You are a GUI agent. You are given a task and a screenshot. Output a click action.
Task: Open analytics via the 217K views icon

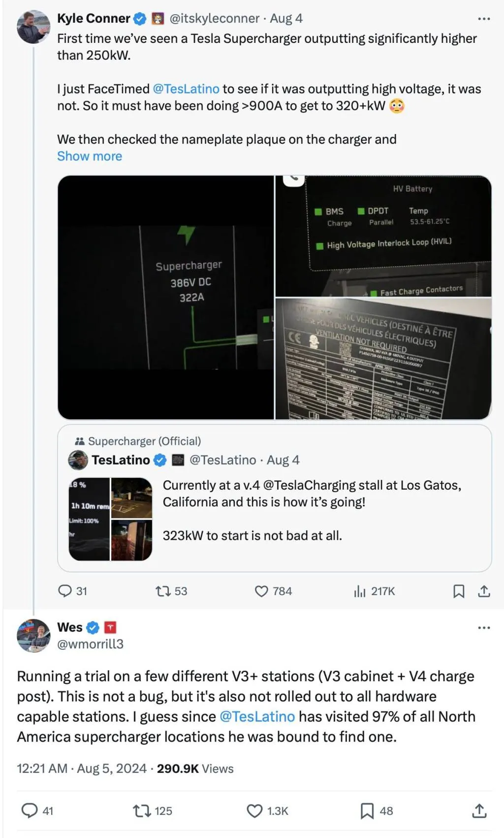tap(362, 592)
